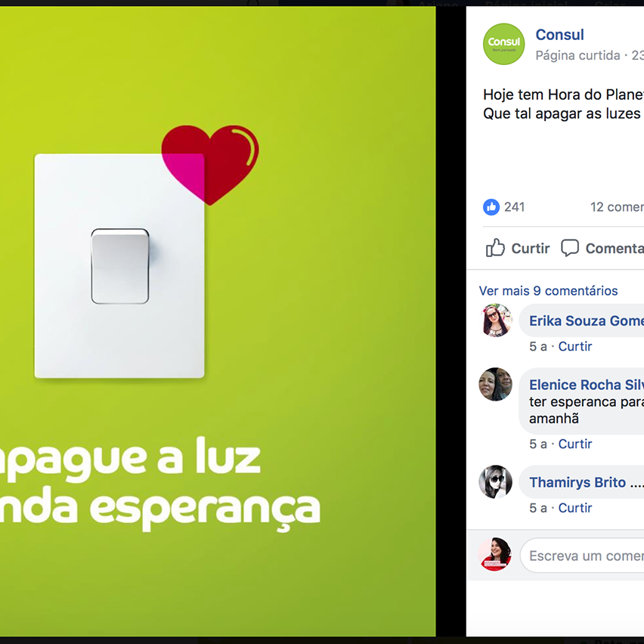Expand Ver mais 9 comentários
The height and width of the screenshot is (644, 644).
[548, 291]
